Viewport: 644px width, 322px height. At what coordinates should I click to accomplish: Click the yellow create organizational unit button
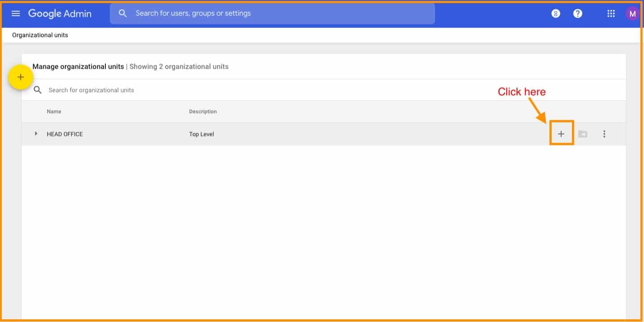pyautogui.click(x=20, y=77)
